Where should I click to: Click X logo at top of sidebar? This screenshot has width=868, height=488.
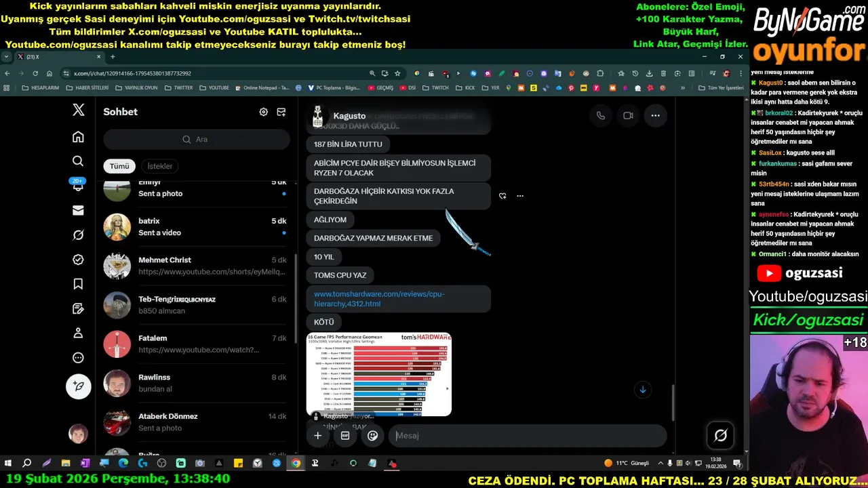pyautogui.click(x=78, y=110)
